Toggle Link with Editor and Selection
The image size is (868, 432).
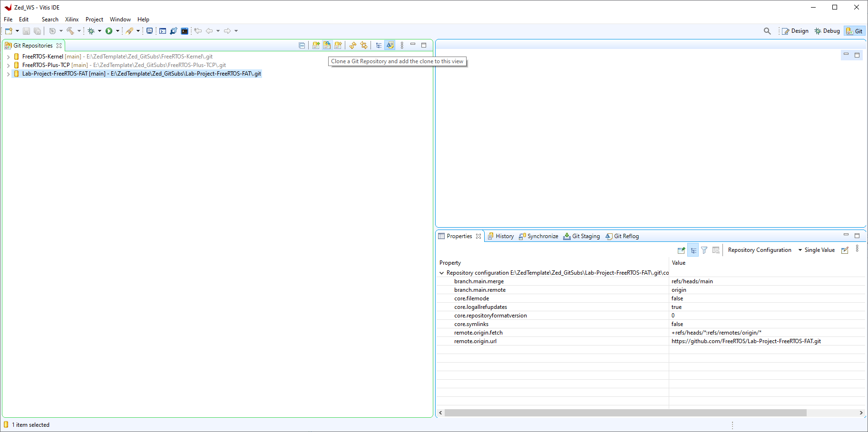364,45
